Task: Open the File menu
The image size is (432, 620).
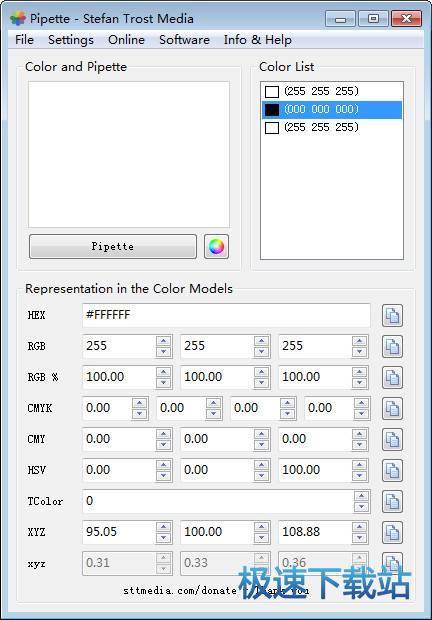Action: [x=24, y=40]
